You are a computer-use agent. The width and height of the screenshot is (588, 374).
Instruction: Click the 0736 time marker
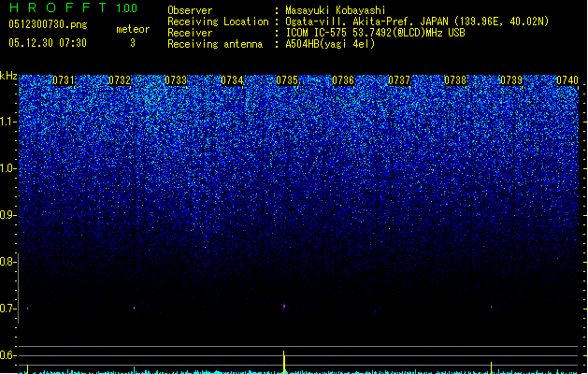pyautogui.click(x=343, y=80)
